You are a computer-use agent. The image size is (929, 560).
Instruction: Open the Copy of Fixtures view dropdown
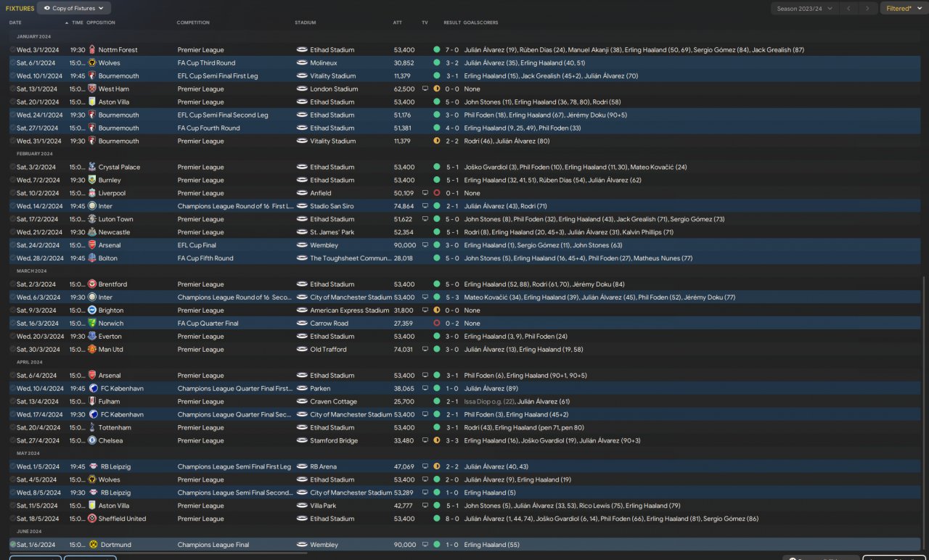tap(73, 9)
